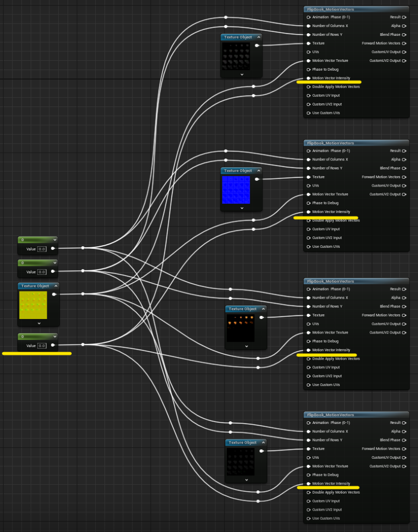Click the UVs input pin on the top FlipBook node
This screenshot has width=418, height=532.
309,52
